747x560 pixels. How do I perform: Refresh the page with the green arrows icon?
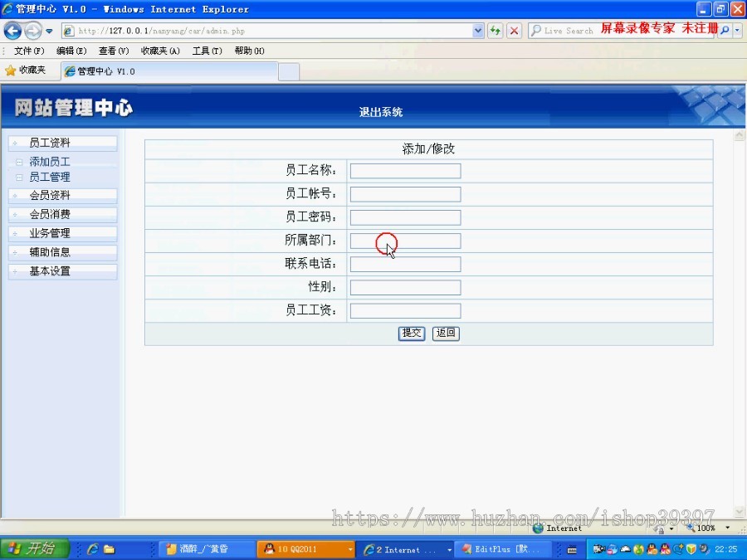coord(496,31)
